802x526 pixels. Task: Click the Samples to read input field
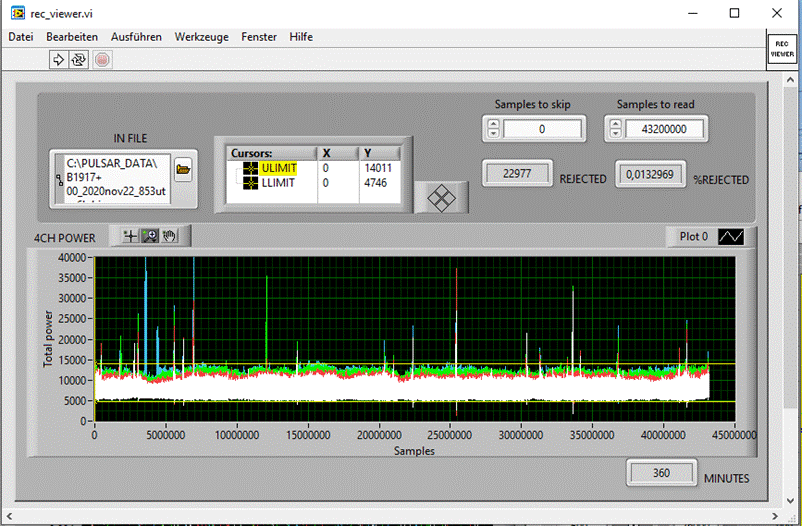tap(664, 129)
